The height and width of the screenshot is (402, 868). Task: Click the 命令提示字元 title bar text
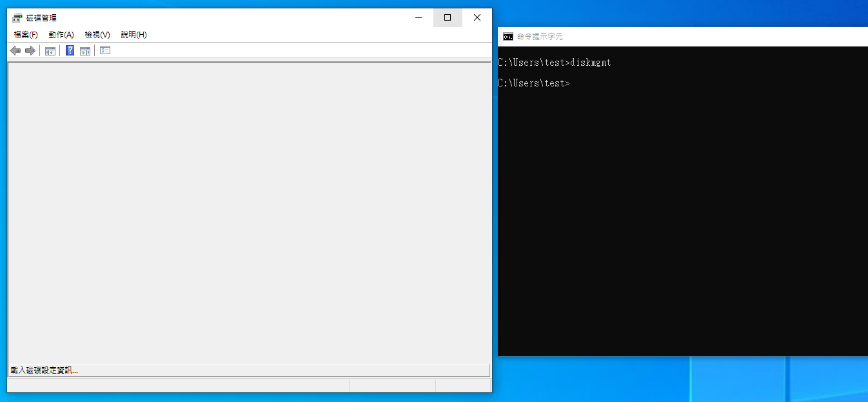(x=540, y=37)
